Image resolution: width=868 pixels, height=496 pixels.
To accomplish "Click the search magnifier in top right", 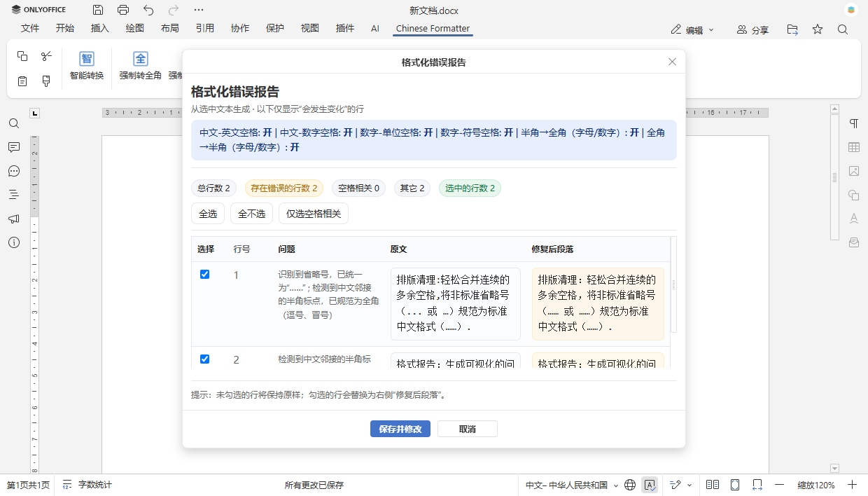I will tap(843, 29).
